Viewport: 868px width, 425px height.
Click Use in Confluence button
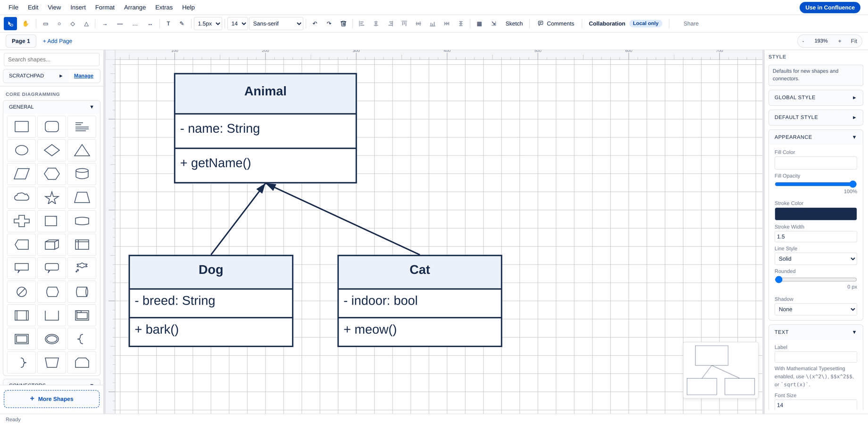point(829,7)
